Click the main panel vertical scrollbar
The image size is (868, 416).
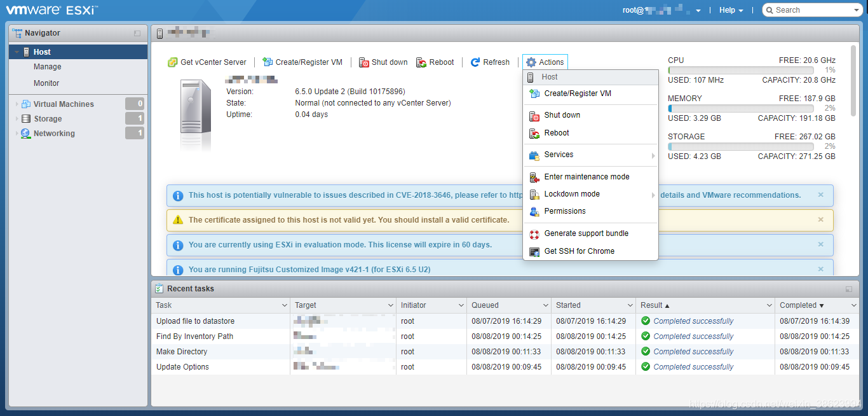[853, 81]
